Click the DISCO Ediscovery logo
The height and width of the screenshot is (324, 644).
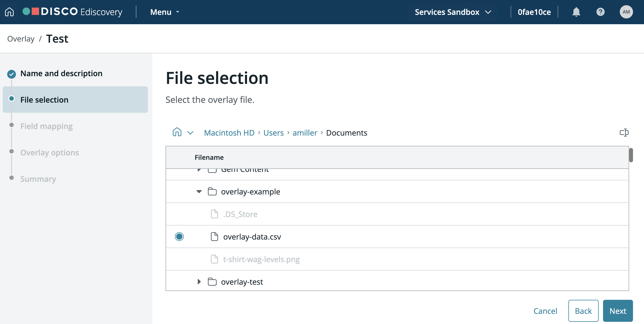pos(72,12)
